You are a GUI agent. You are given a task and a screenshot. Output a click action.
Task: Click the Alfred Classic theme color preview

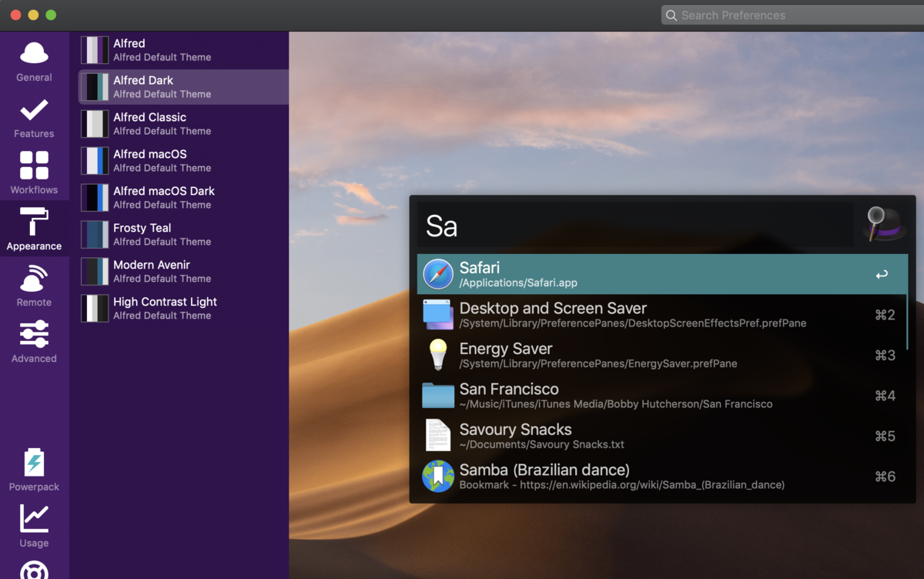(x=95, y=124)
